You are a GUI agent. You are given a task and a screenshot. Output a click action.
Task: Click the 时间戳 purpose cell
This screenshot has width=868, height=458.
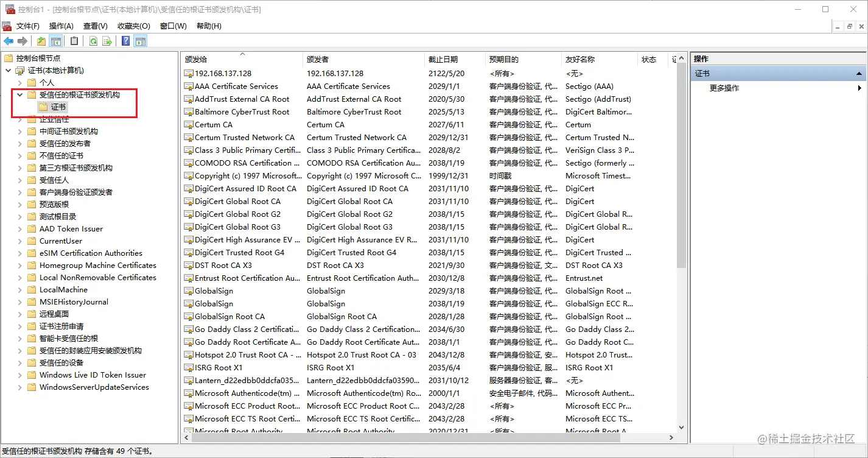(501, 176)
